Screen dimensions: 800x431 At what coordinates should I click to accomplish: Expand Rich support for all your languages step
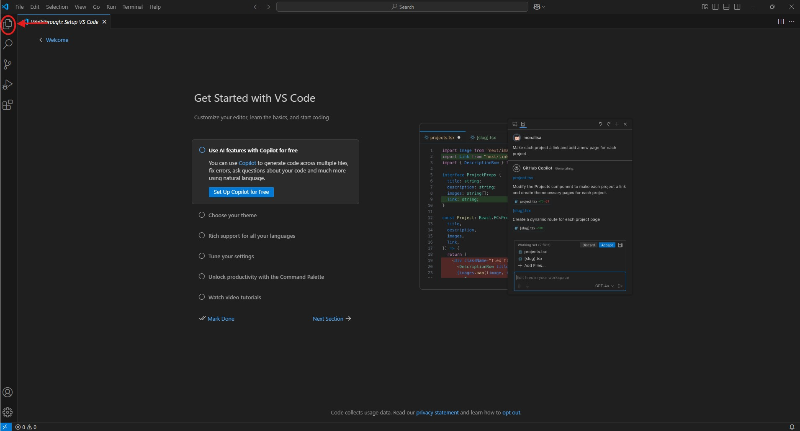tap(252, 236)
